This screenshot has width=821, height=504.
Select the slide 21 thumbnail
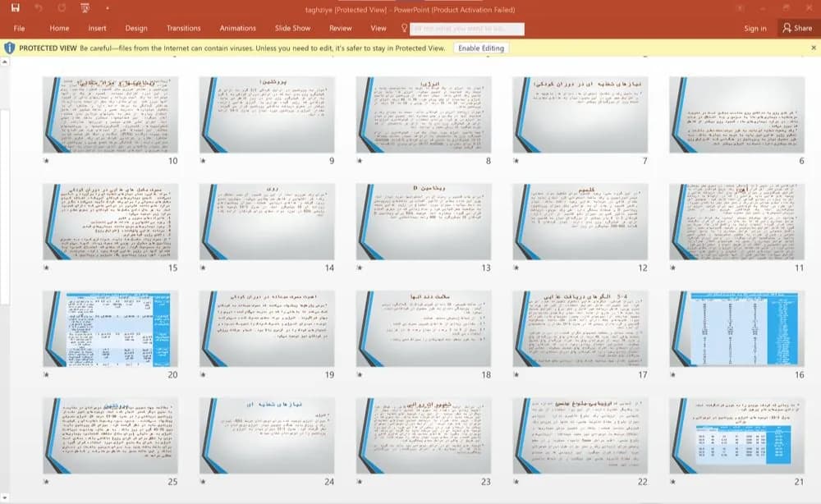click(736, 435)
